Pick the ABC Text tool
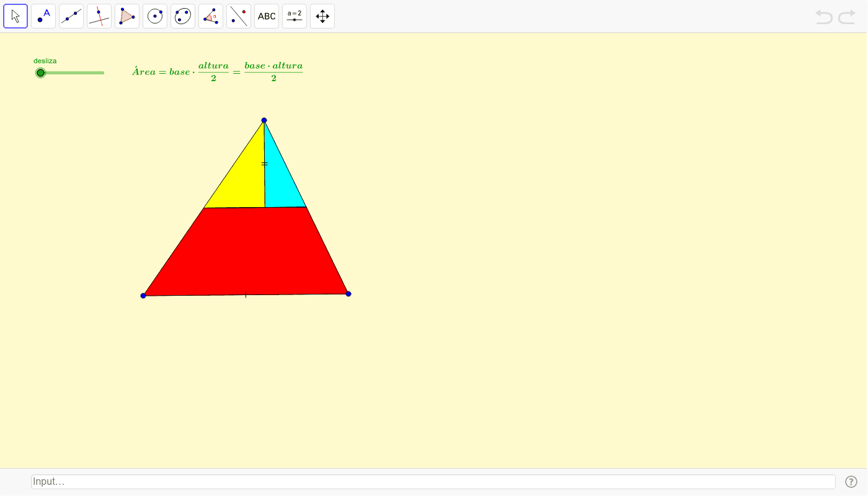The height and width of the screenshot is (496, 868). pyautogui.click(x=267, y=16)
